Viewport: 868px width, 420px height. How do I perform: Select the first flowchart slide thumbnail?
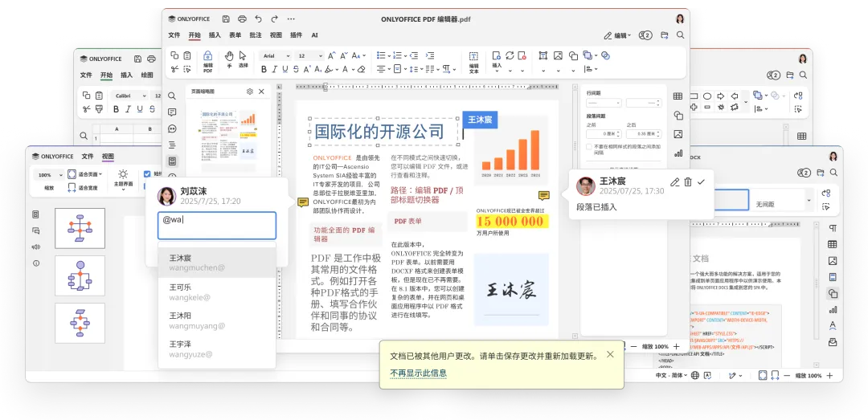pyautogui.click(x=80, y=228)
